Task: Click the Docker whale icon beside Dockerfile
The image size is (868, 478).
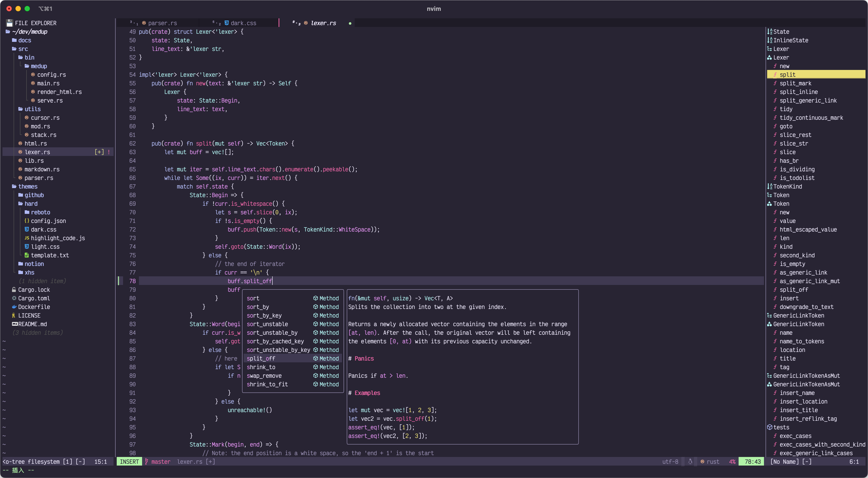Action: click(14, 307)
